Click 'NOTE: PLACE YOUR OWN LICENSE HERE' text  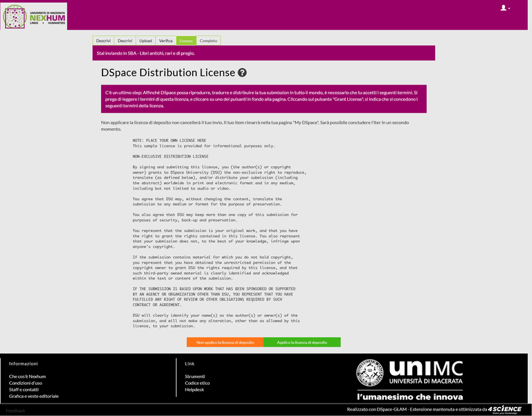point(169,141)
